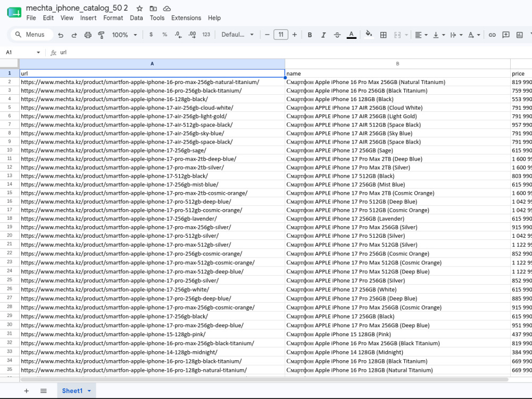Viewport: 532px width, 399px height.
Task: Open the borders tool
Action: pyautogui.click(x=384, y=35)
